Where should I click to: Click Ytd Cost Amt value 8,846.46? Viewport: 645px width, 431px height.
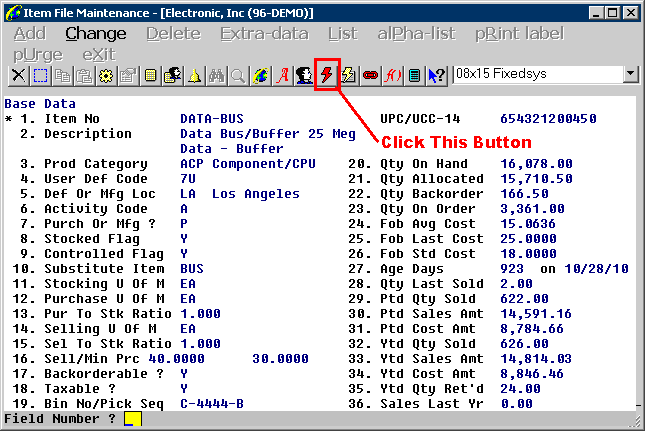(x=532, y=374)
